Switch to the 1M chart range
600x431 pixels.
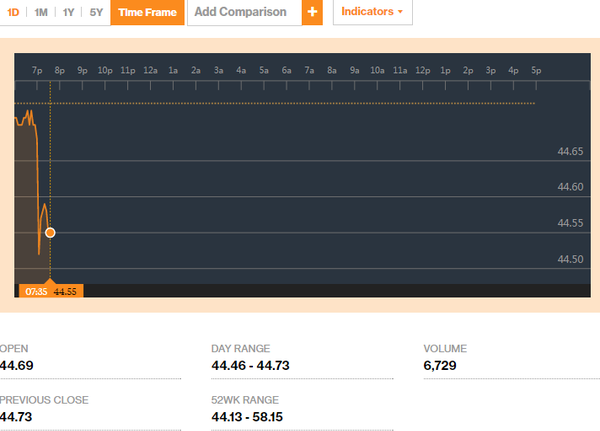coord(41,13)
